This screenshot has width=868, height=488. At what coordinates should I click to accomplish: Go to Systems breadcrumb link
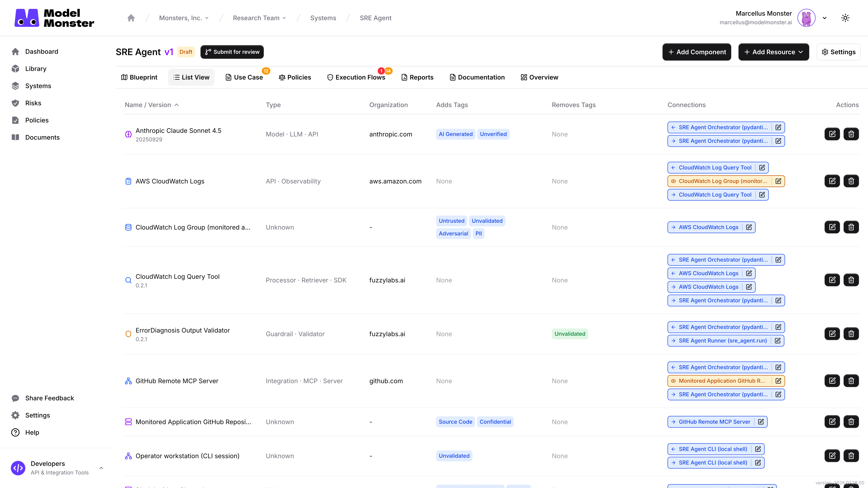click(323, 18)
